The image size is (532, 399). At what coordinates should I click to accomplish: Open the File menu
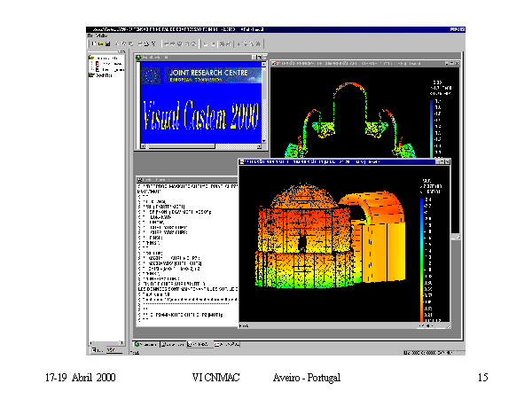[x=90, y=35]
